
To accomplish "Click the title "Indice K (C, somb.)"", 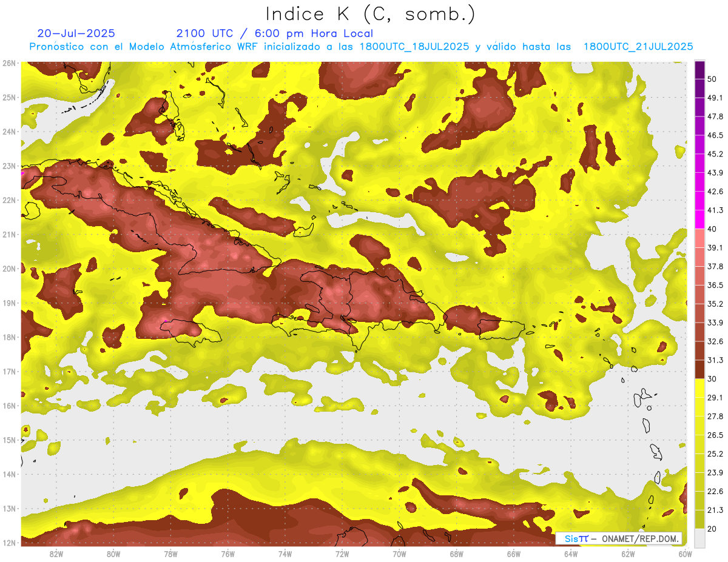I will click(x=370, y=13).
